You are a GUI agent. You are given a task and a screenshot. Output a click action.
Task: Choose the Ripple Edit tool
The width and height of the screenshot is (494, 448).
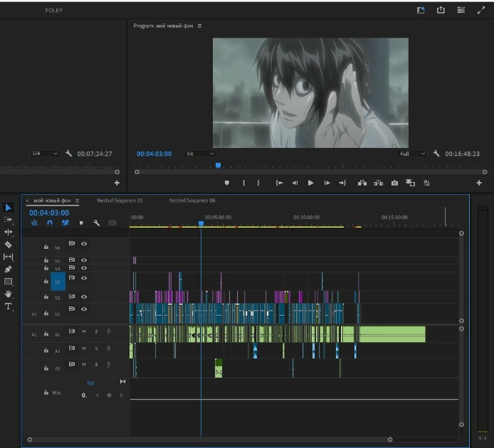9,232
